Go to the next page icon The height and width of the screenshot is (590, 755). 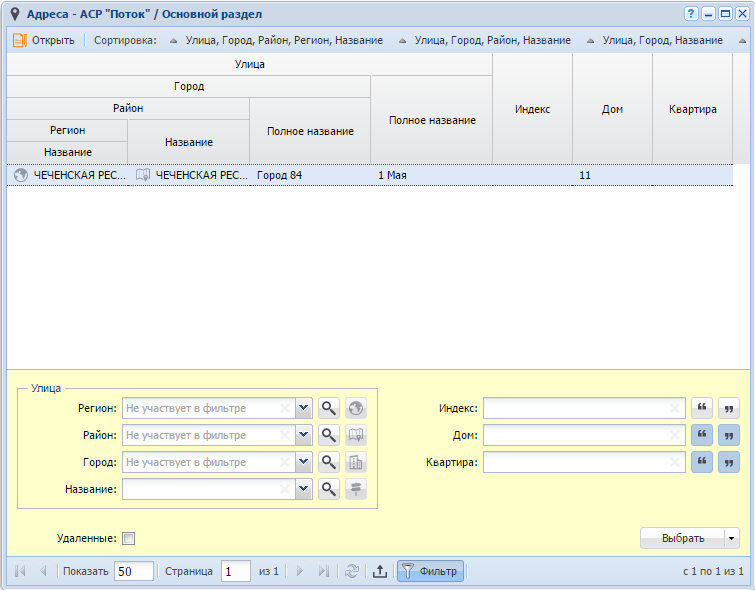(x=299, y=571)
